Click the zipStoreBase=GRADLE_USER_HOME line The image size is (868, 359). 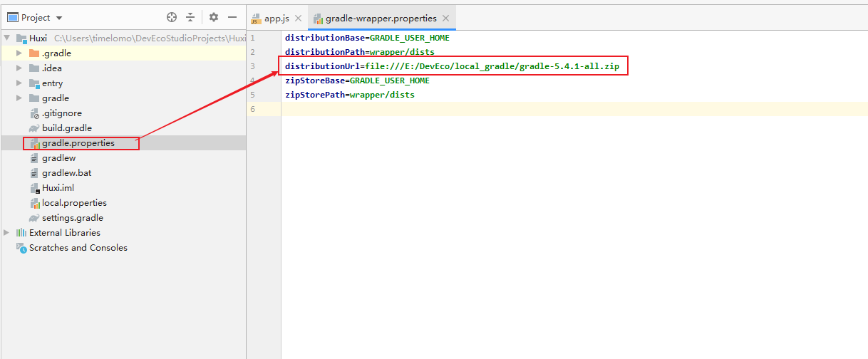point(357,80)
